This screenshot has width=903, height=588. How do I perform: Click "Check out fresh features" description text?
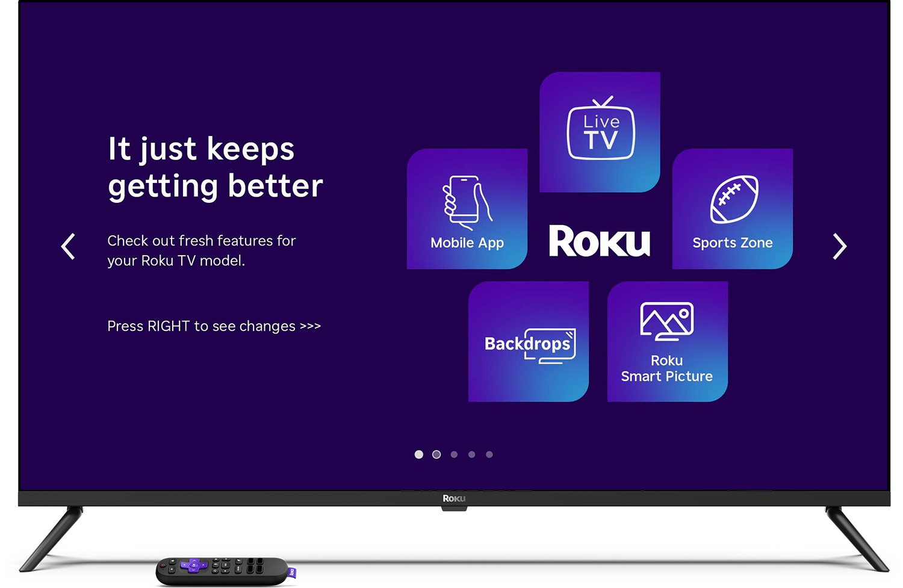click(x=201, y=250)
